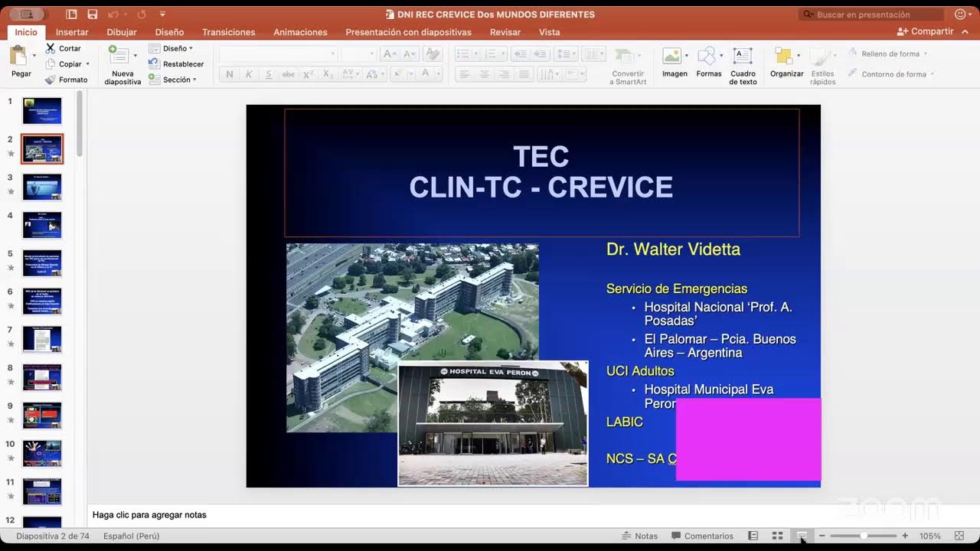Click the justify paragraph alignment icon
The width and height of the screenshot is (980, 551).
pos(524,74)
